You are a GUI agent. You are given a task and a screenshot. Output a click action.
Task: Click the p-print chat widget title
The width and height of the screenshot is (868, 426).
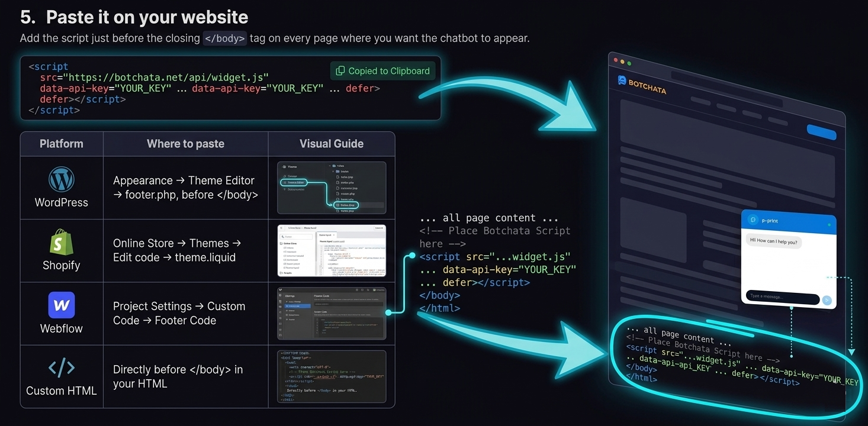770,220
